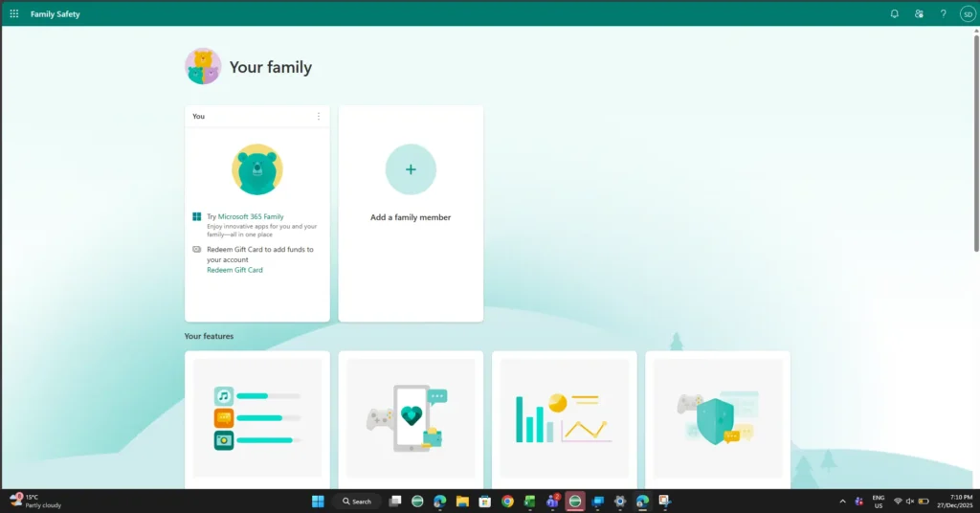The image size is (980, 513).
Task: Click the battery tray icon
Action: coord(924,502)
